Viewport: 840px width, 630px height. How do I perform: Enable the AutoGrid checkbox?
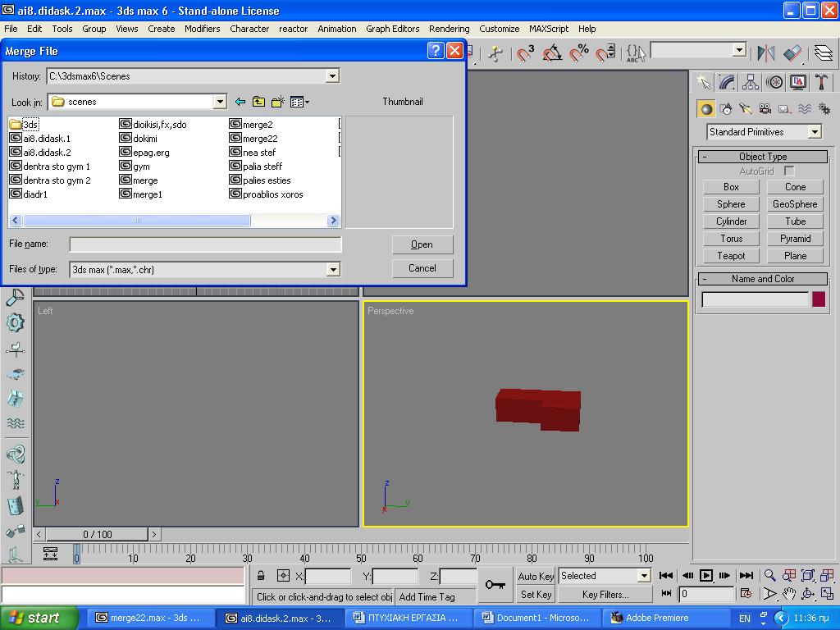pos(788,171)
